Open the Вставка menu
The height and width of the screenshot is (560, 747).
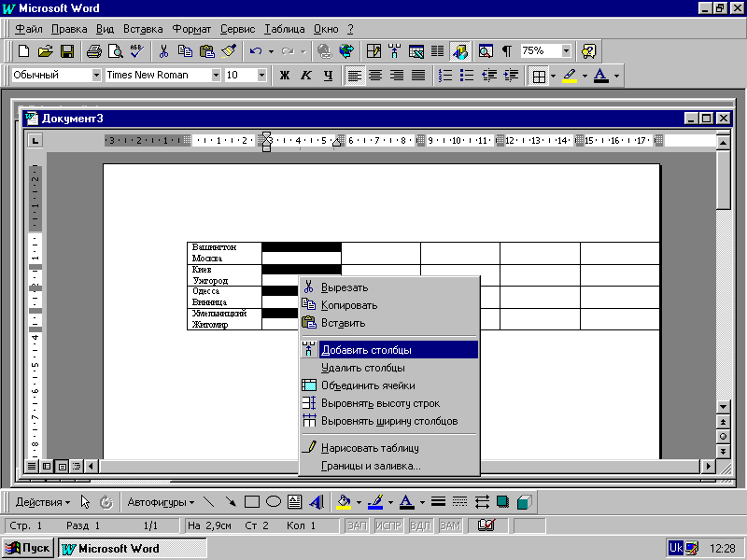[143, 29]
